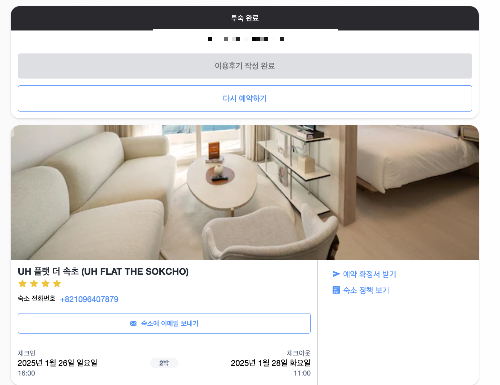Viewport: 500px width, 385px height.
Task: Select the 18:00 check-in time
Action: click(x=26, y=373)
